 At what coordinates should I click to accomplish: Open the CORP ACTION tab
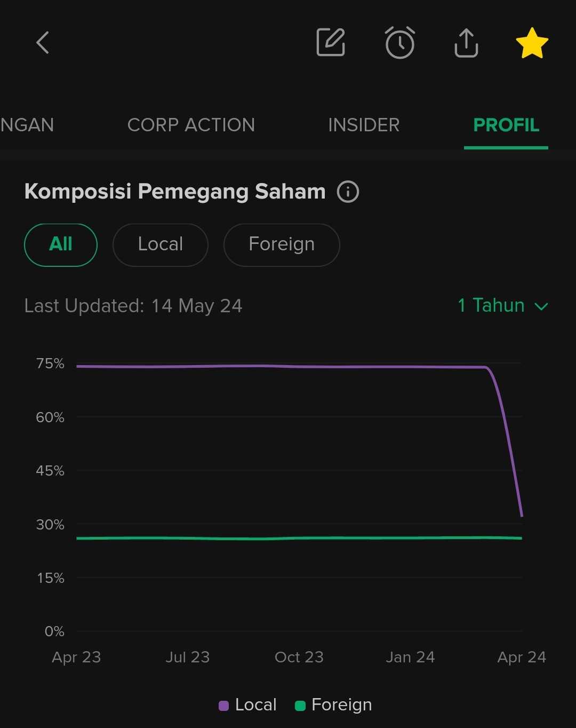point(190,125)
